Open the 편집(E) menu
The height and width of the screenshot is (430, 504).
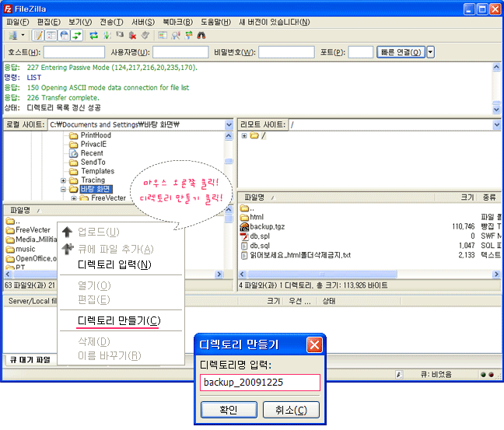pyautogui.click(x=48, y=22)
